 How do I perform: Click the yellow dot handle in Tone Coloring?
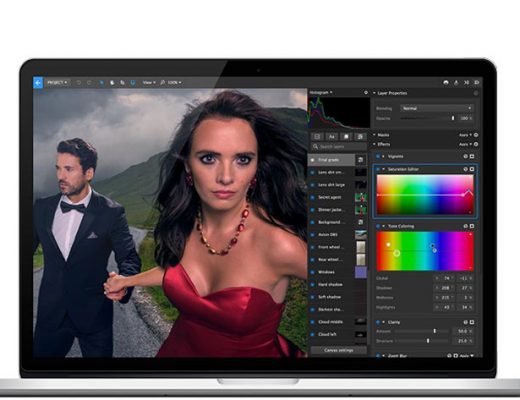(388, 245)
